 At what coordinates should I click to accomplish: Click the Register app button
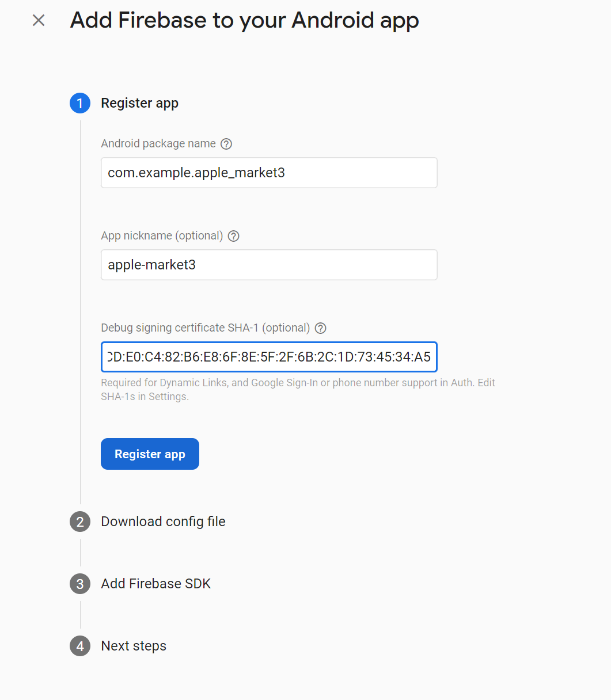click(150, 454)
